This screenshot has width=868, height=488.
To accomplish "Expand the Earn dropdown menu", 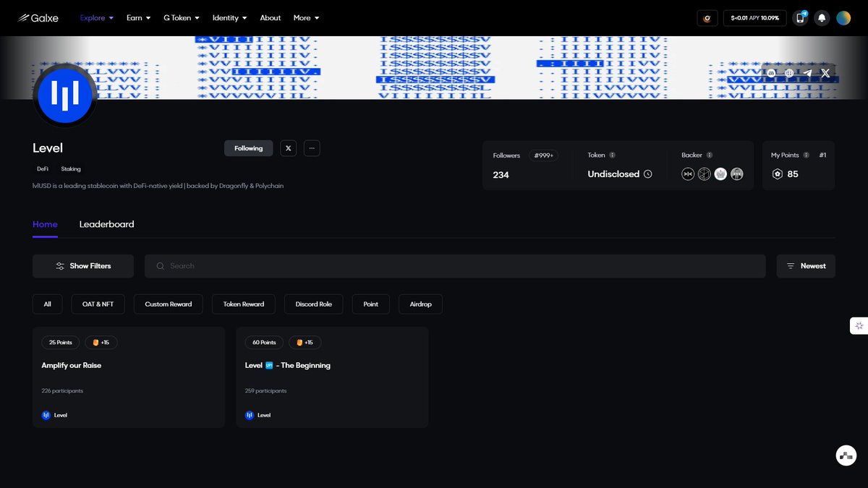I will click(139, 18).
